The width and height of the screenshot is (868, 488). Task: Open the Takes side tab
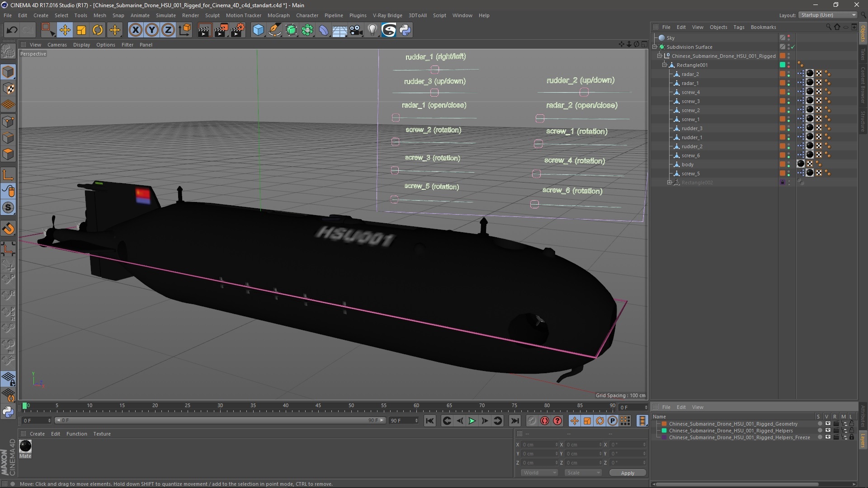(x=863, y=54)
